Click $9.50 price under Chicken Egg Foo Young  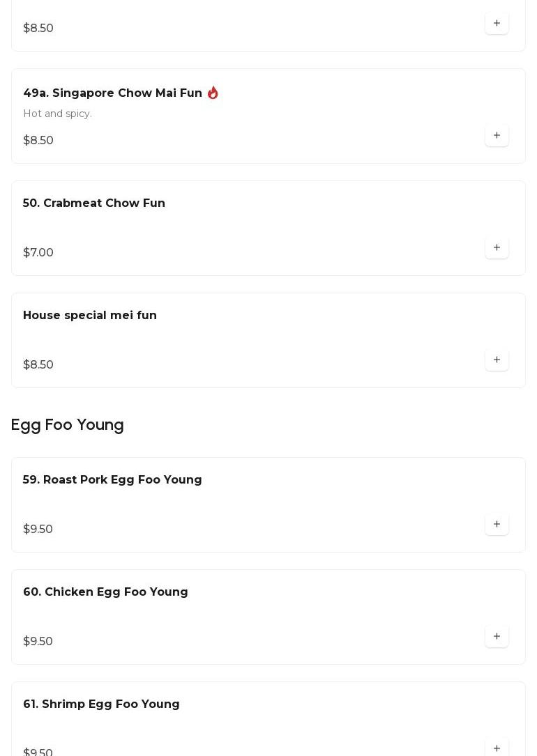click(x=38, y=642)
